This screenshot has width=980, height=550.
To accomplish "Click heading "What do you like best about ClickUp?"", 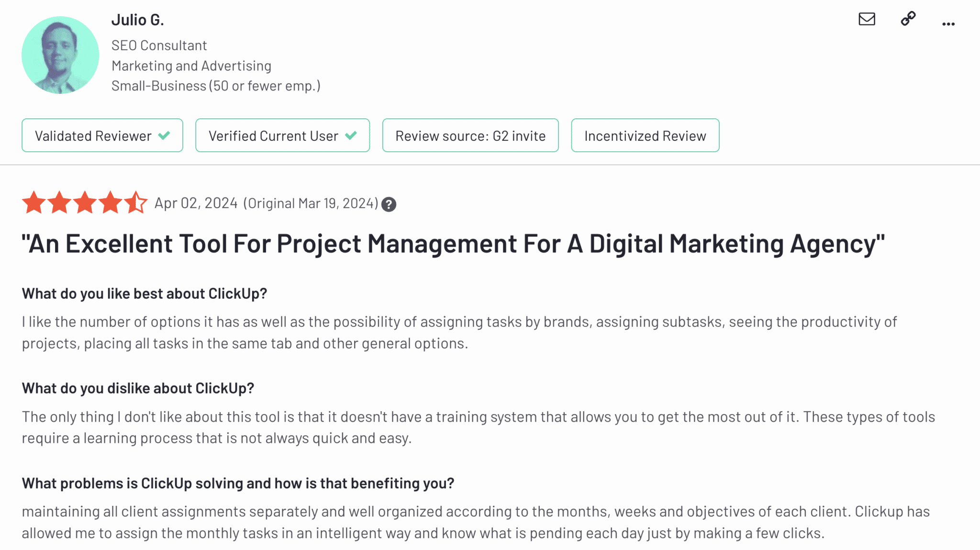I will tap(145, 293).
